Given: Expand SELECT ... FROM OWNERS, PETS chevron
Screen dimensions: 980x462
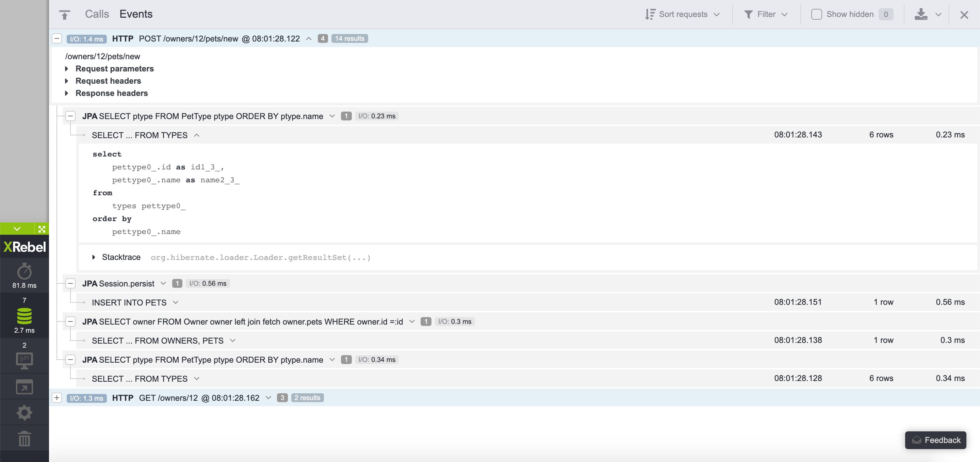Looking at the screenshot, I should pyautogui.click(x=233, y=340).
